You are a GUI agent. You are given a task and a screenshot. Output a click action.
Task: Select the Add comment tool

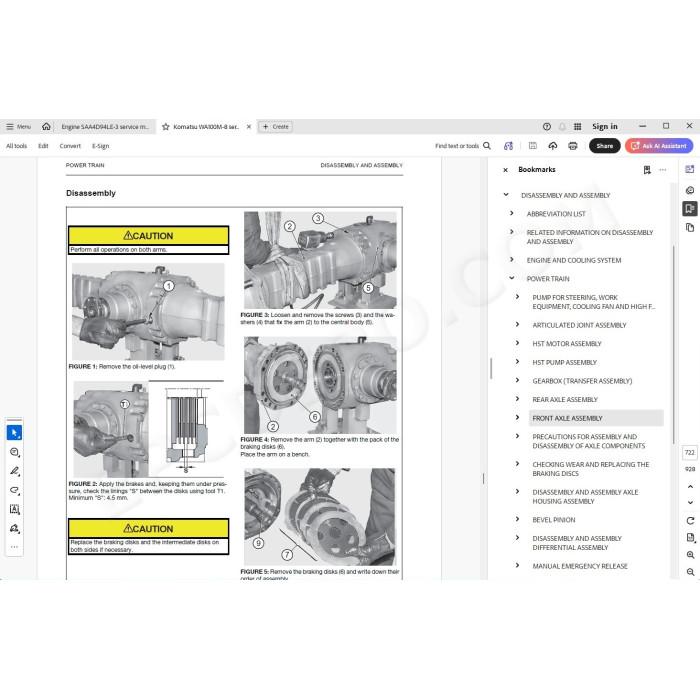click(14, 452)
